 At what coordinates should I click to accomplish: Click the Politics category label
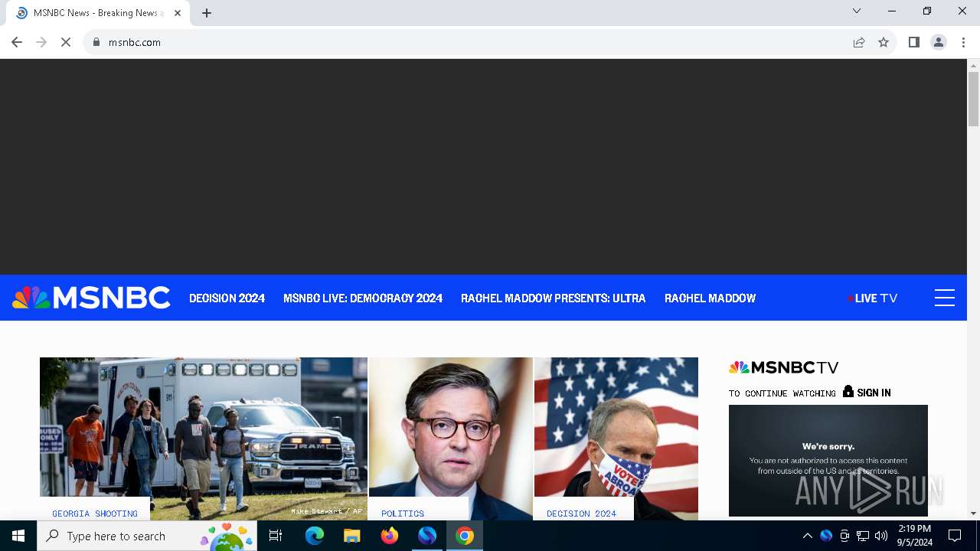(x=403, y=514)
